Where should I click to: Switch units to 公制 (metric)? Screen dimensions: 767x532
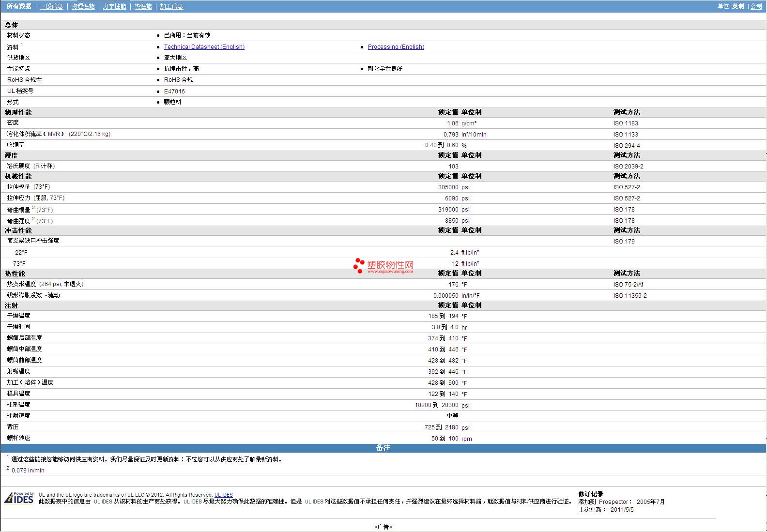756,6
